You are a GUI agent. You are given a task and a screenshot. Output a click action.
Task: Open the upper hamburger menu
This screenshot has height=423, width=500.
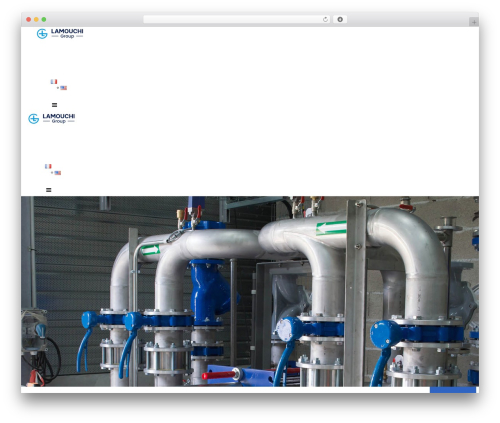pos(54,105)
